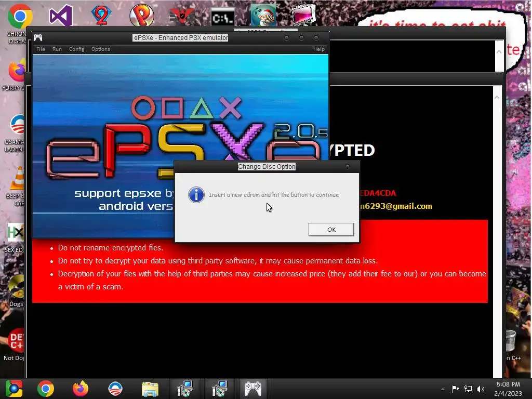
Task: Open the Config menu in ePSXe
Action: [x=77, y=49]
